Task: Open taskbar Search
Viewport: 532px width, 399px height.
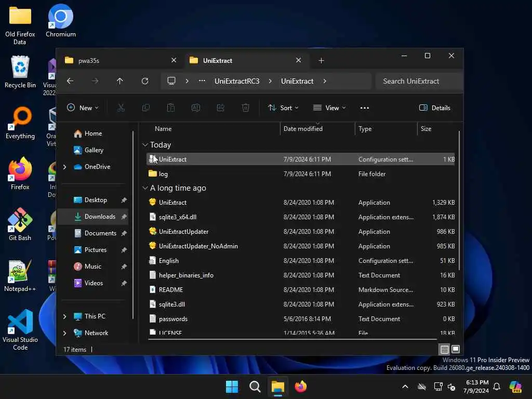Action: 255,387
